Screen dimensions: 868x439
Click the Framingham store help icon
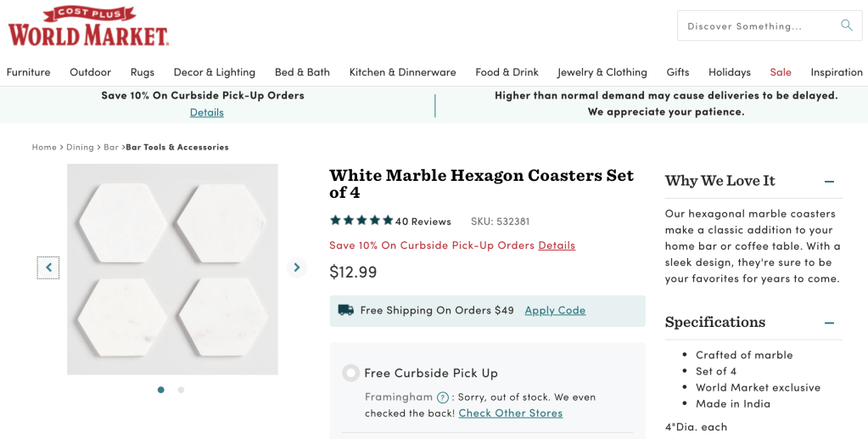point(442,397)
